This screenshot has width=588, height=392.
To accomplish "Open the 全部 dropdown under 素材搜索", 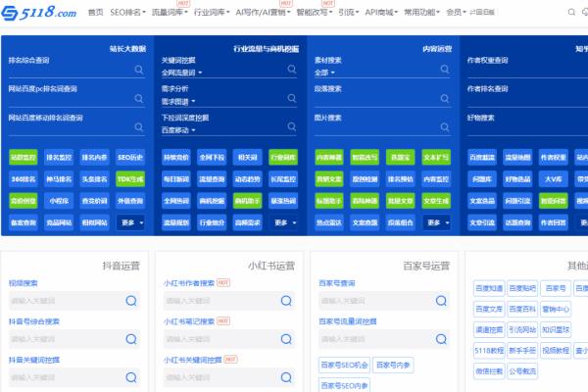I will [x=324, y=73].
